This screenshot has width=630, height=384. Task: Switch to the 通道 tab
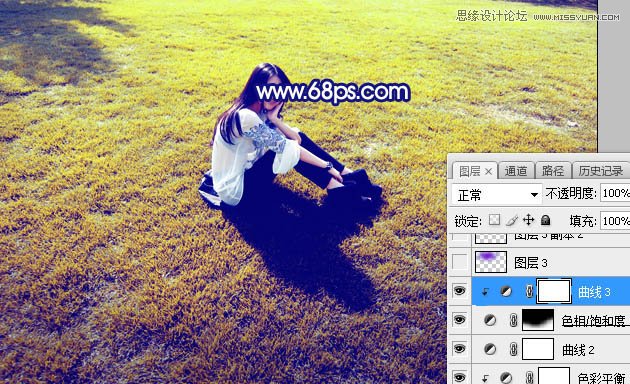tap(515, 171)
